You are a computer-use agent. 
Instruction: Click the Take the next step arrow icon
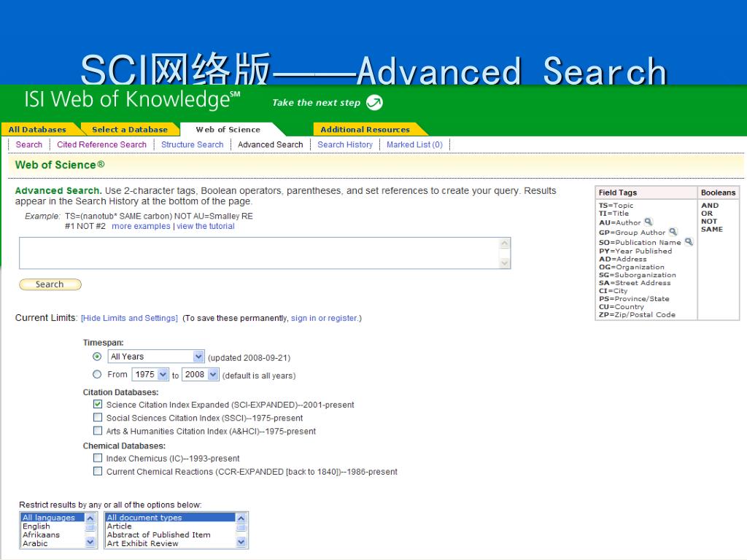(x=374, y=102)
